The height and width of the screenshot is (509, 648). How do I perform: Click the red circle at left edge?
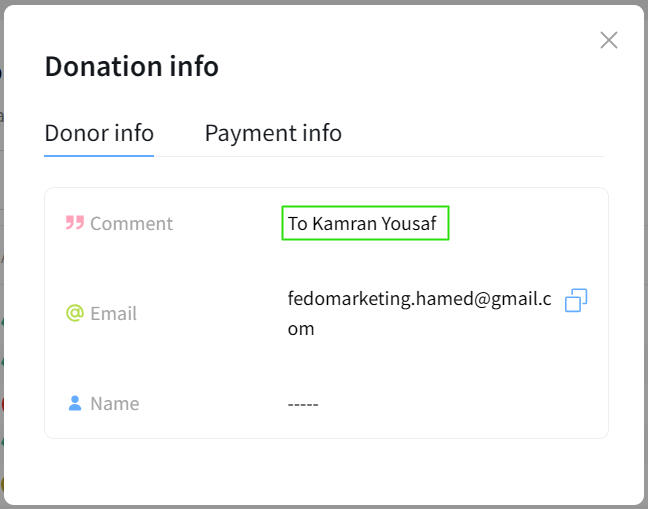click(2, 403)
